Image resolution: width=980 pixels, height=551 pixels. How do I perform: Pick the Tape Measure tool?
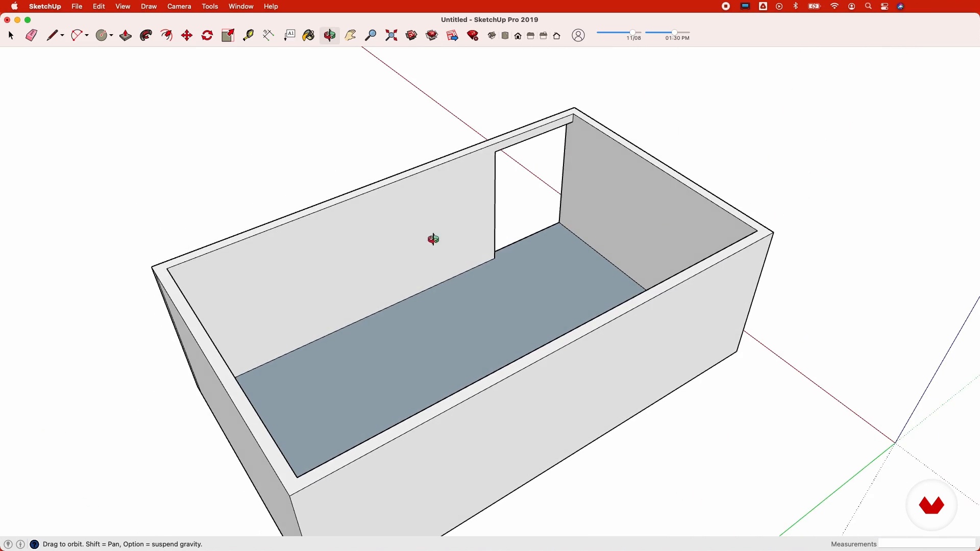pyautogui.click(x=249, y=35)
